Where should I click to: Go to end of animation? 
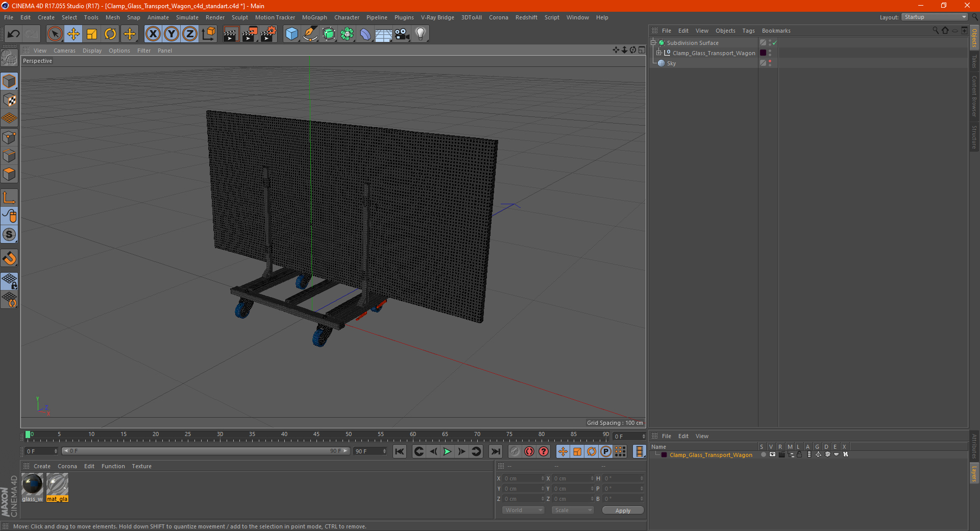click(x=495, y=451)
